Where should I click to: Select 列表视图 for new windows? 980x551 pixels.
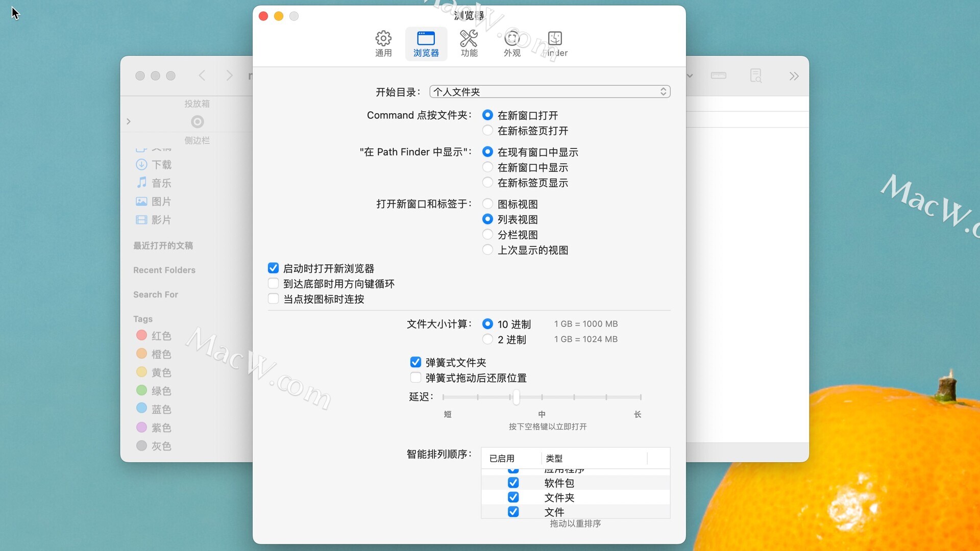tap(487, 219)
